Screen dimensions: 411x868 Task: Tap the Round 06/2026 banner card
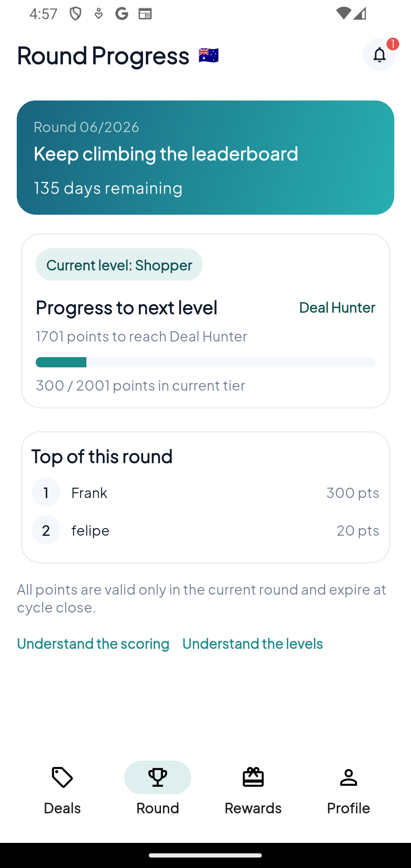pos(205,158)
